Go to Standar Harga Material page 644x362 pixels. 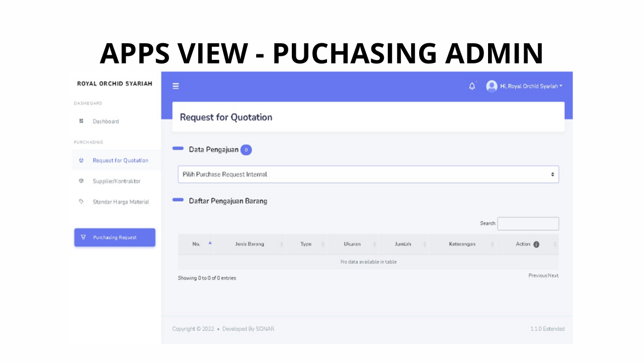coord(121,202)
